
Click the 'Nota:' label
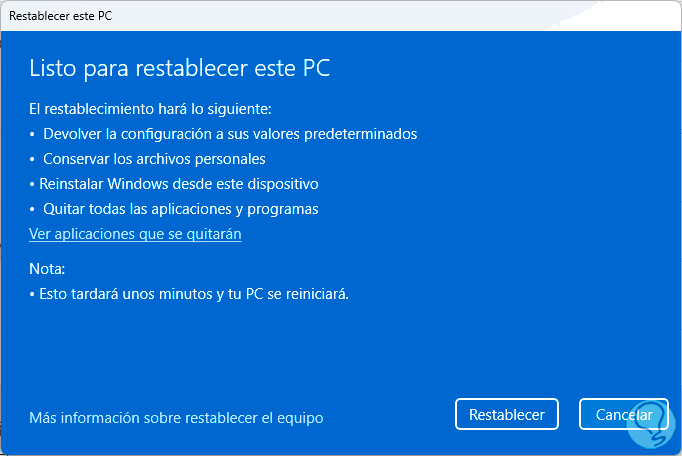coord(47,269)
